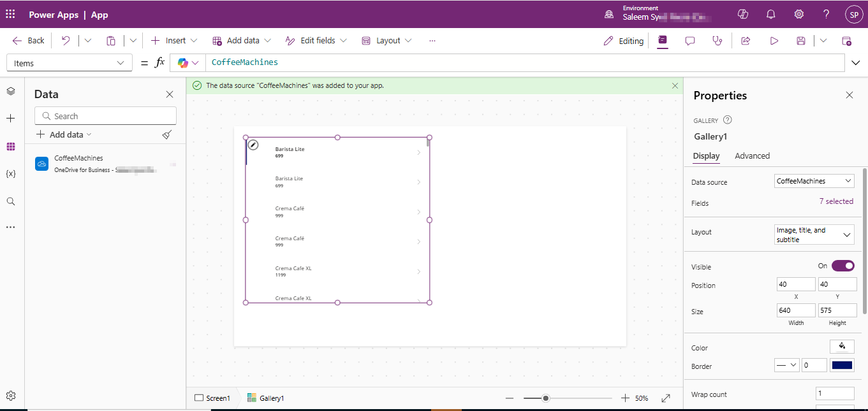Viewport: 868px width, 411px height.
Task: Save the app with Save icon
Action: (801, 41)
